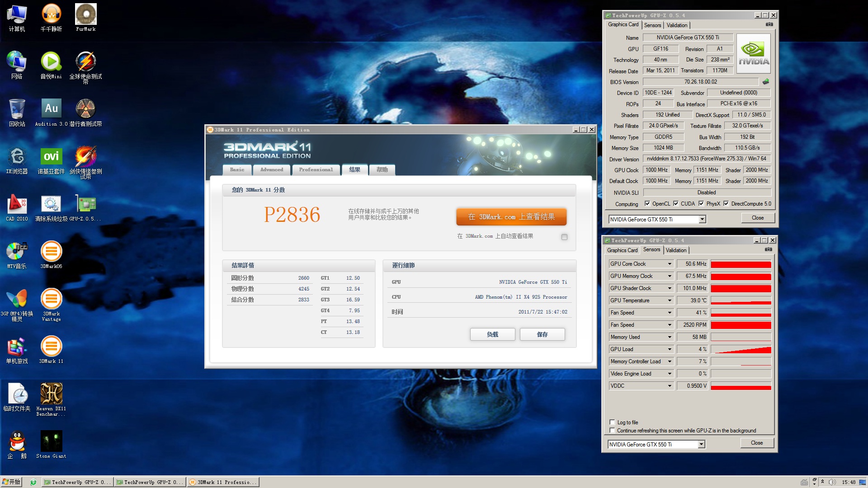Open Heaven DX11 Benchmark icon
Viewport: 868px width, 488px height.
click(x=51, y=399)
